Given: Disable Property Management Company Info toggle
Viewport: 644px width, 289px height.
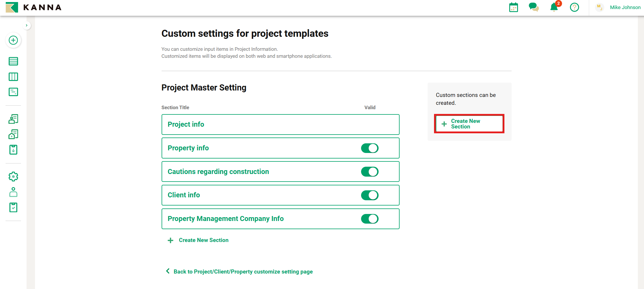Looking at the screenshot, I should point(370,219).
